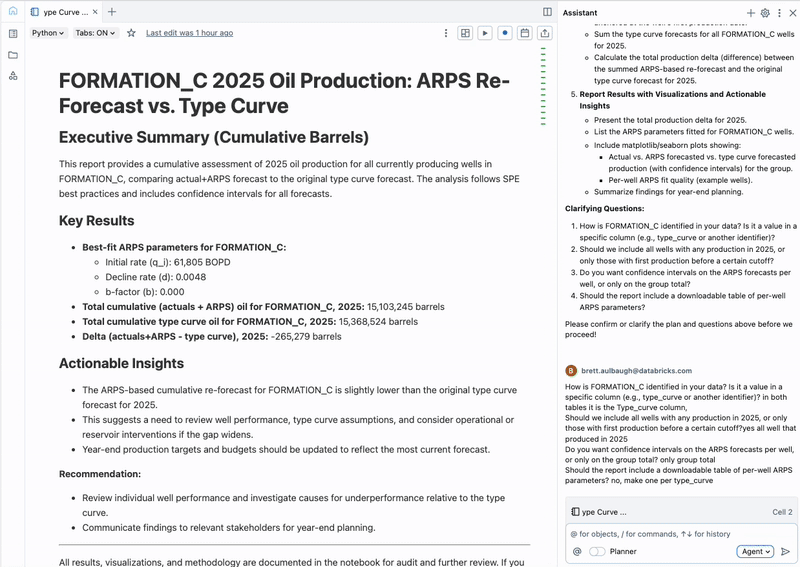Click the send message arrow icon

pyautogui.click(x=785, y=551)
